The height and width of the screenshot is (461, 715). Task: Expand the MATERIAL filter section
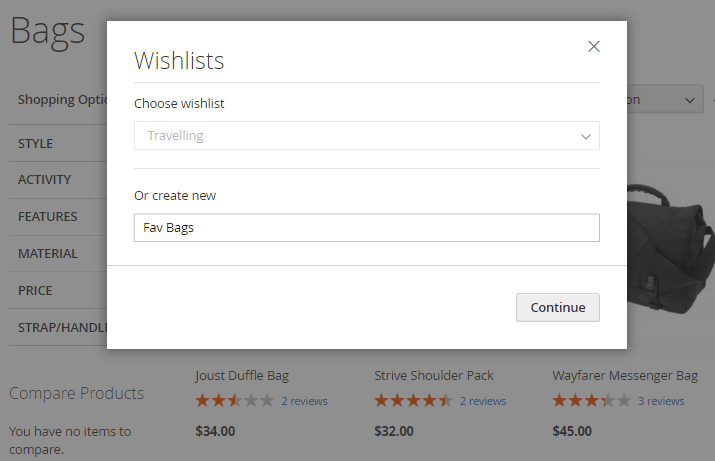pos(50,254)
